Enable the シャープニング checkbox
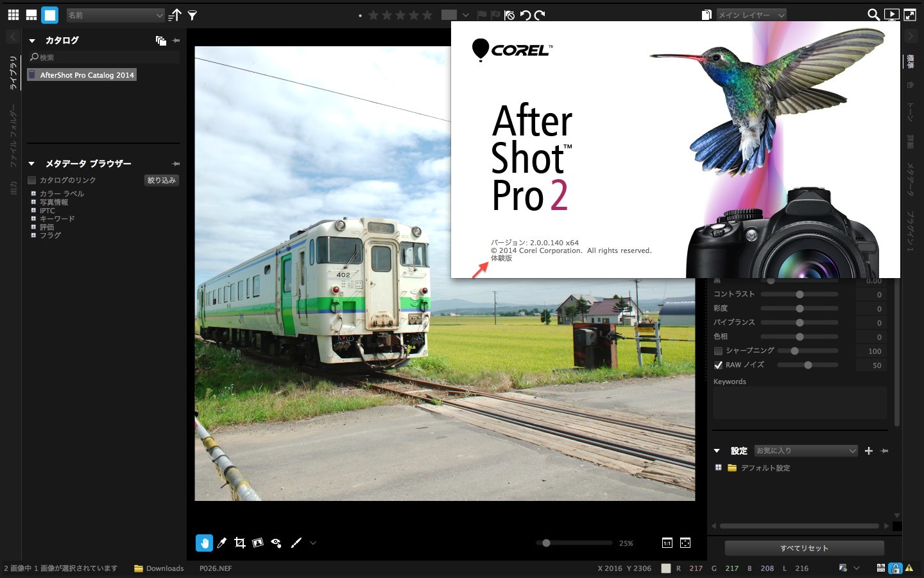This screenshot has width=924, height=578. pyautogui.click(x=719, y=351)
